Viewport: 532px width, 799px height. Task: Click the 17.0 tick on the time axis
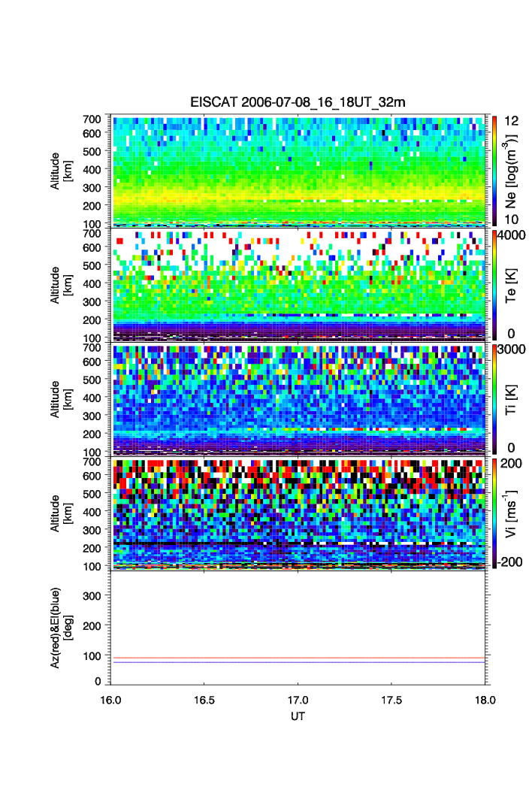coord(298,699)
